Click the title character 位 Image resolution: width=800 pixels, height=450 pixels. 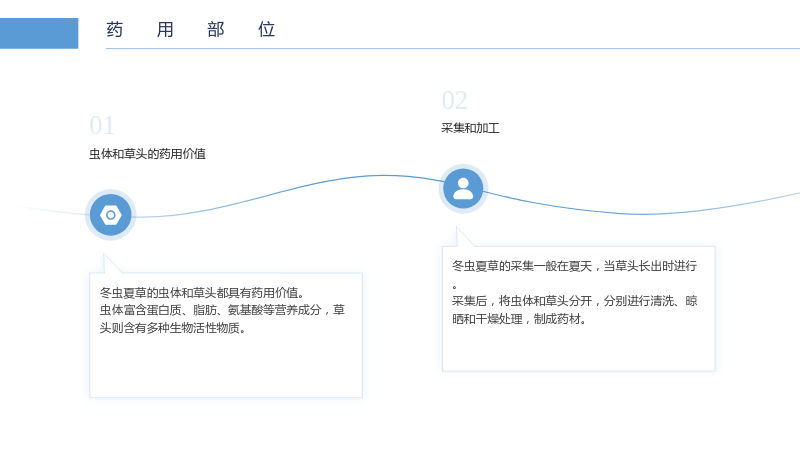pyautogui.click(x=266, y=30)
